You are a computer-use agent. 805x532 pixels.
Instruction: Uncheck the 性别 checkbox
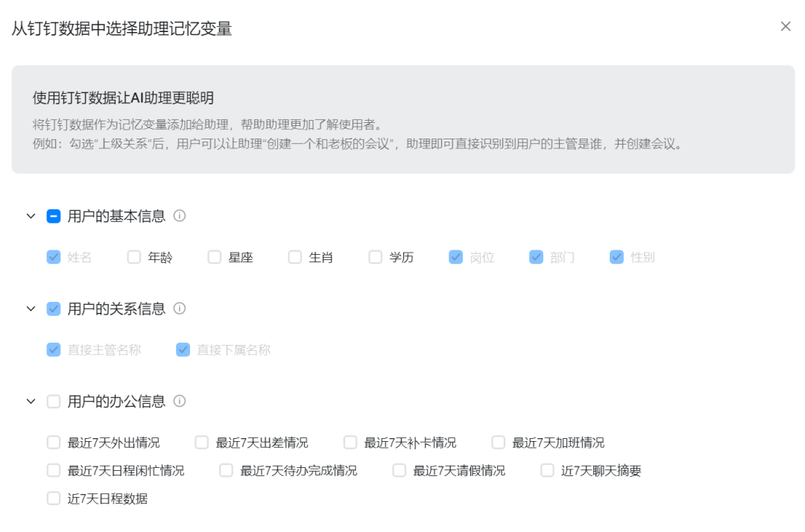616,257
